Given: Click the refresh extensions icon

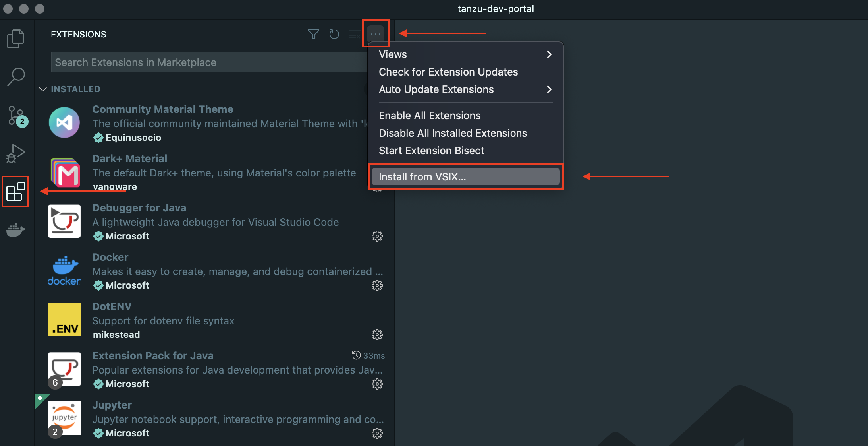Looking at the screenshot, I should (x=334, y=34).
